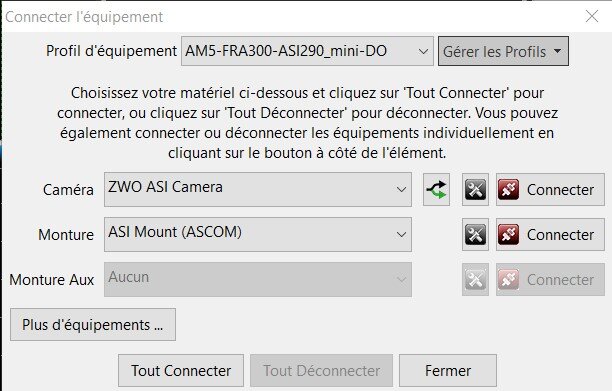Connect the Caméra with its Connecter button
Viewport: 612px width, 391px height.
pos(550,190)
